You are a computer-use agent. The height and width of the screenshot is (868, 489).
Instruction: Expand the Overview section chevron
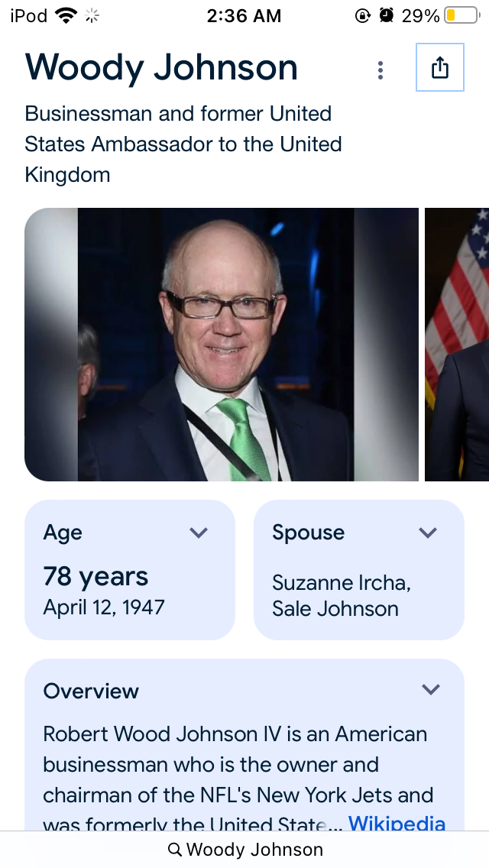[430, 689]
